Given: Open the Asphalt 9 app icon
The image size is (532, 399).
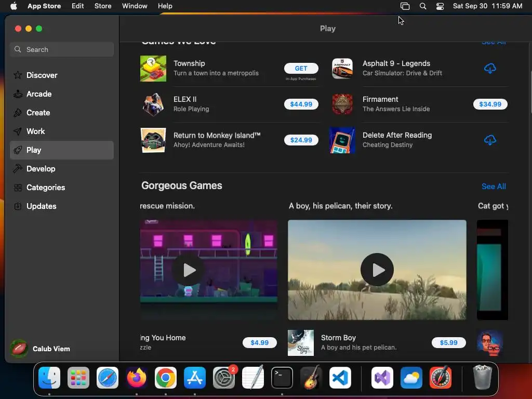Looking at the screenshot, I should pos(342,69).
